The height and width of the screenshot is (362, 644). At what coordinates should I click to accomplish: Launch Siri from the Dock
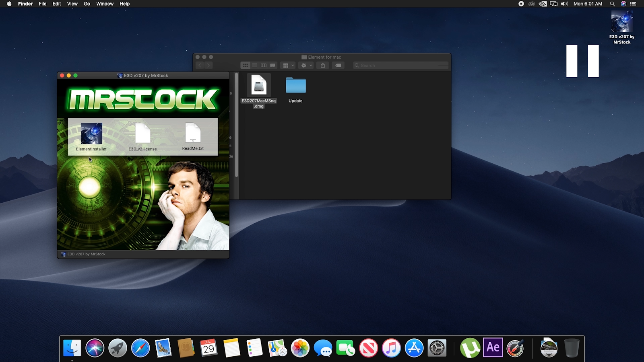coord(95,348)
